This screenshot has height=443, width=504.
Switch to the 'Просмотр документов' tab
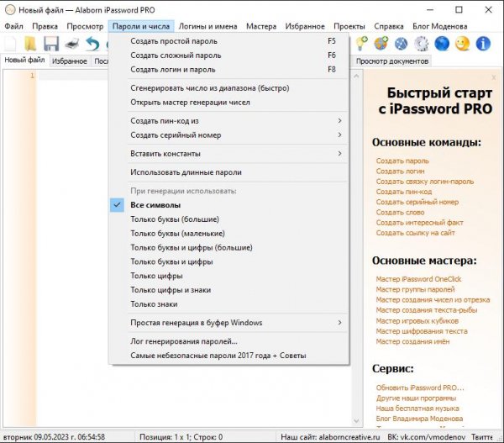pyautogui.click(x=392, y=61)
